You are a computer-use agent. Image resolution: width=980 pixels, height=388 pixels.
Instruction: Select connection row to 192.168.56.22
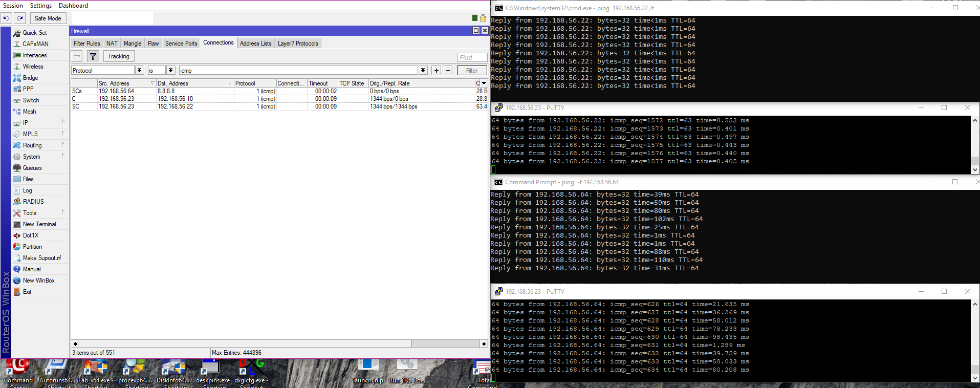pyautogui.click(x=279, y=106)
